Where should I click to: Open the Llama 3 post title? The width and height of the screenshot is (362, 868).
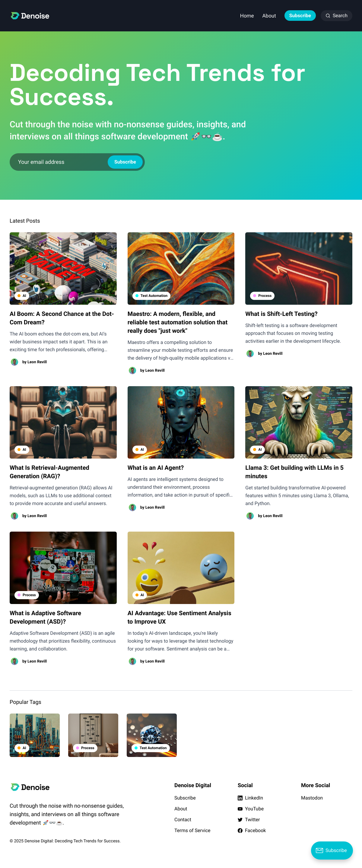tap(294, 472)
